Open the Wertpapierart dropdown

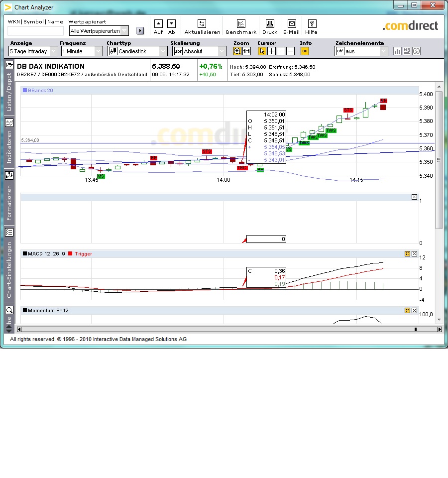(99, 31)
